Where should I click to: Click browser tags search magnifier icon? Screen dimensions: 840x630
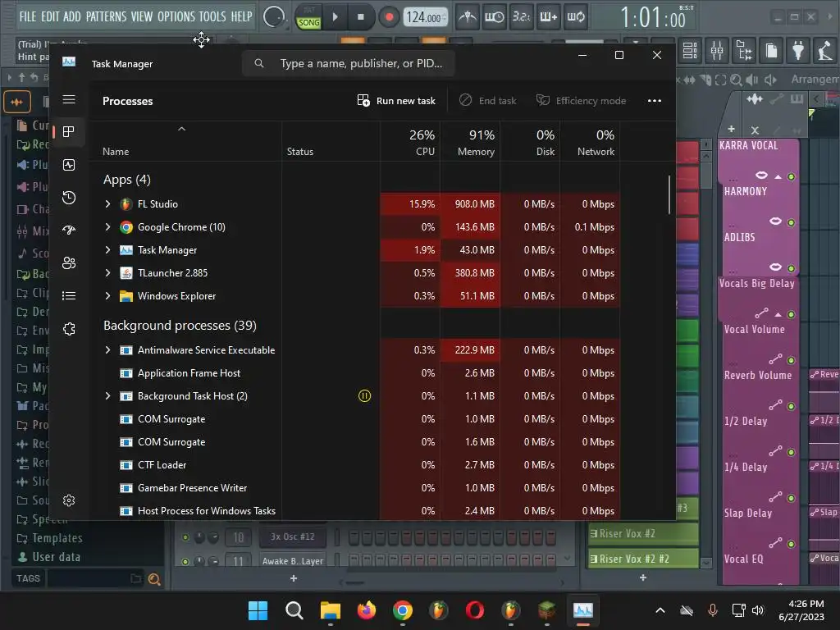click(154, 578)
